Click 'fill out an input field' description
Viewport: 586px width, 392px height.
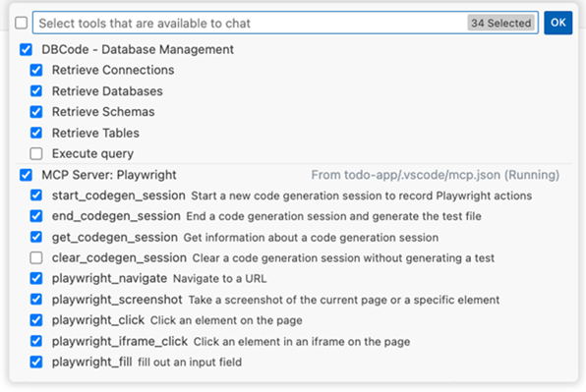point(190,363)
